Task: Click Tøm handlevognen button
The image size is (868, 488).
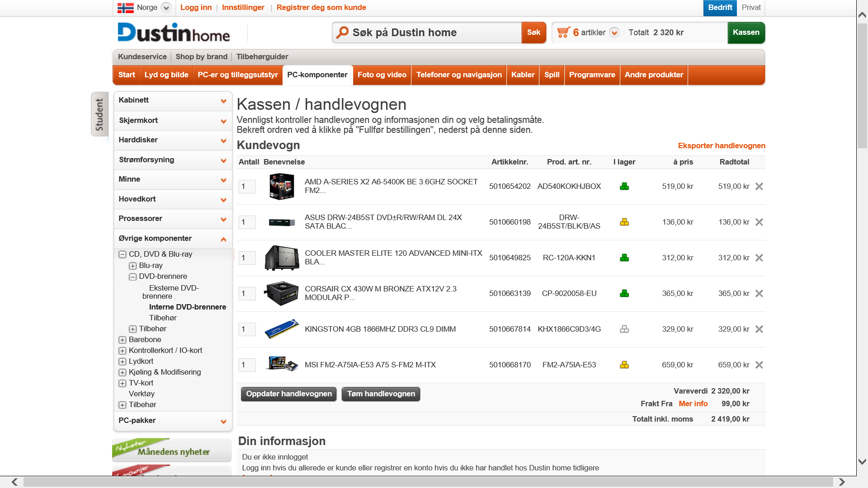Action: click(x=381, y=394)
